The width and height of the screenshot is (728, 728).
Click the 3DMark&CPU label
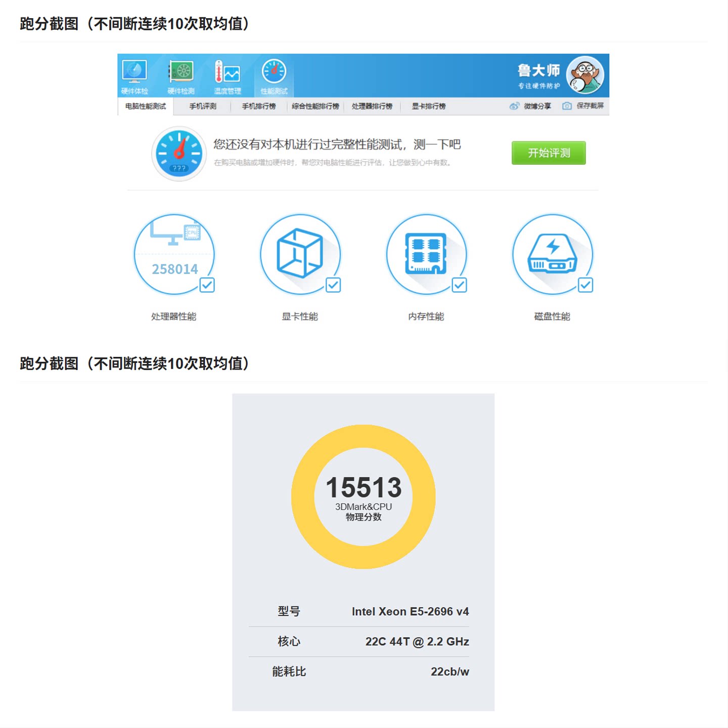click(363, 507)
